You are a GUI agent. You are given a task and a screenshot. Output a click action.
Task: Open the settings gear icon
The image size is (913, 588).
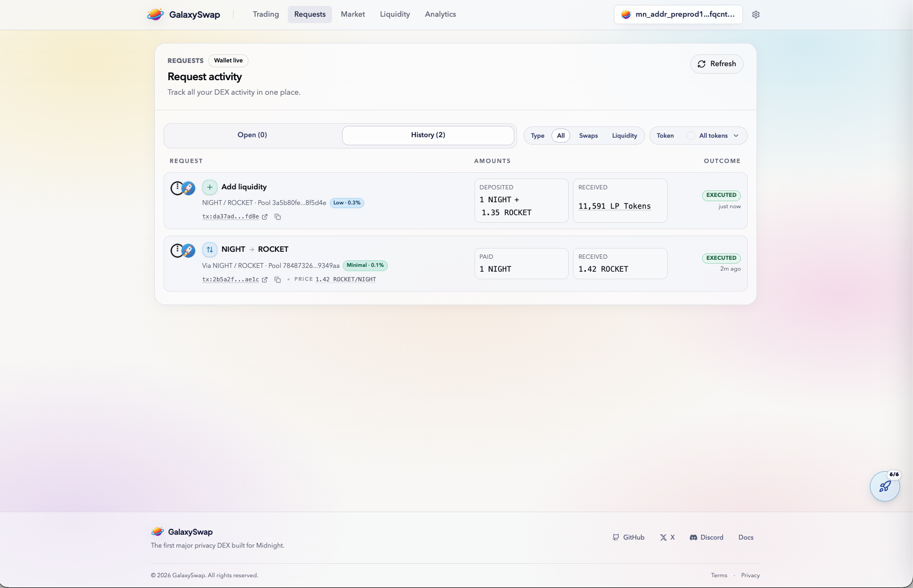click(756, 15)
